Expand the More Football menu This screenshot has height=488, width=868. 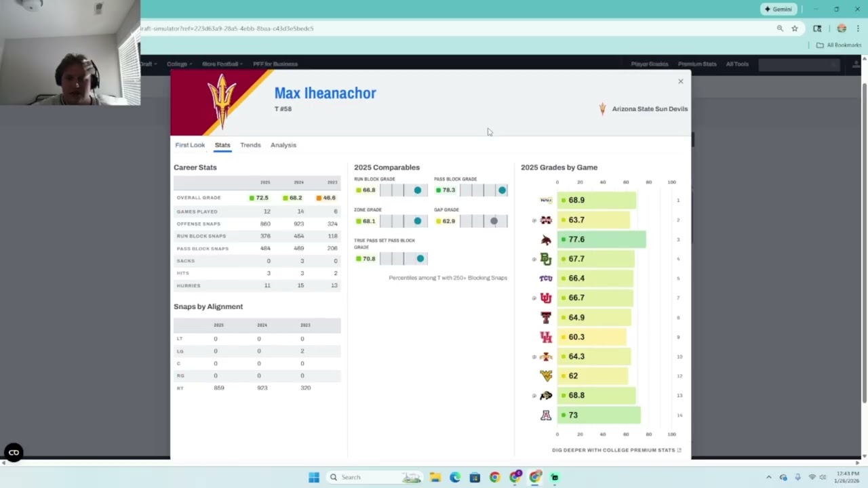pyautogui.click(x=223, y=64)
